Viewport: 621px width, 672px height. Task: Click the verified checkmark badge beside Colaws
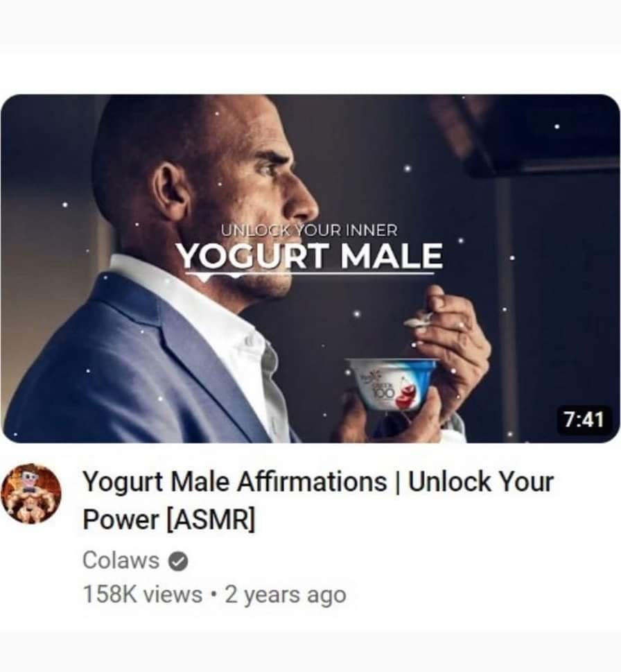(177, 561)
